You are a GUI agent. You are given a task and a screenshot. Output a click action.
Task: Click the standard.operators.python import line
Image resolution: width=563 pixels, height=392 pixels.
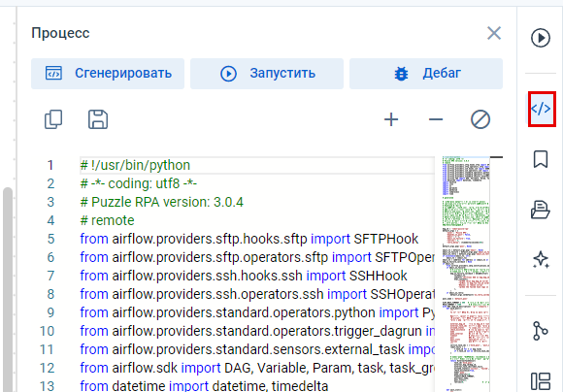click(x=256, y=312)
